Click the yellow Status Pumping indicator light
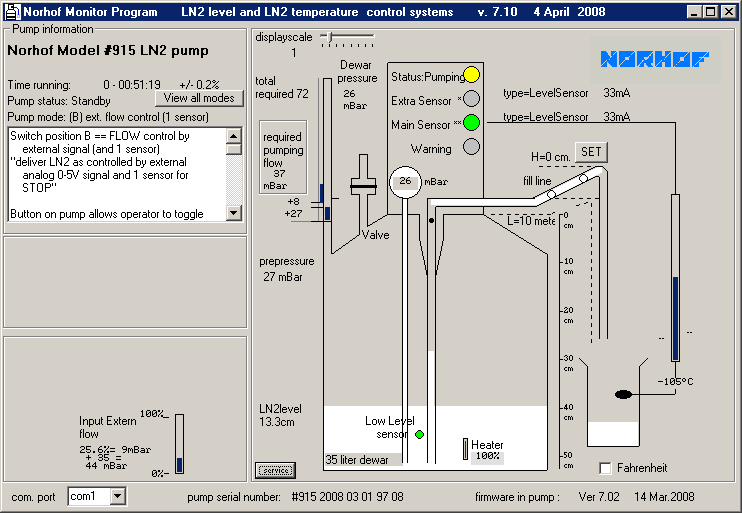Image resolution: width=742 pixels, height=513 pixels. pyautogui.click(x=471, y=75)
